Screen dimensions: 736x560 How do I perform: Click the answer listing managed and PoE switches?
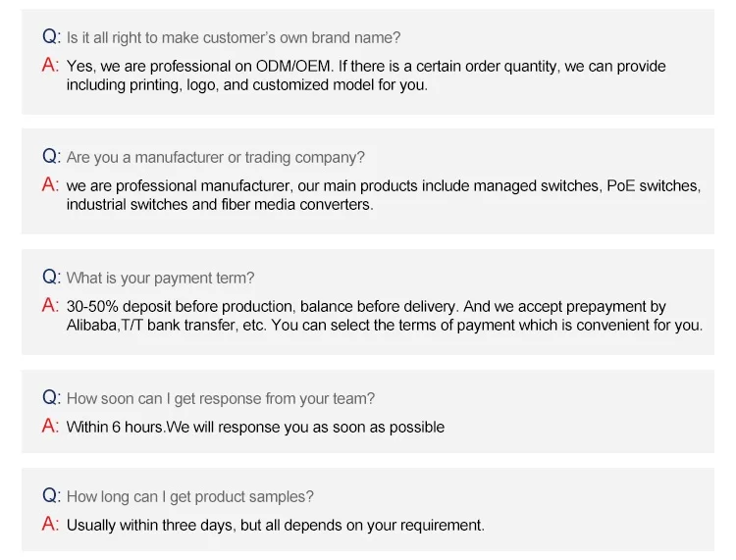tap(383, 195)
